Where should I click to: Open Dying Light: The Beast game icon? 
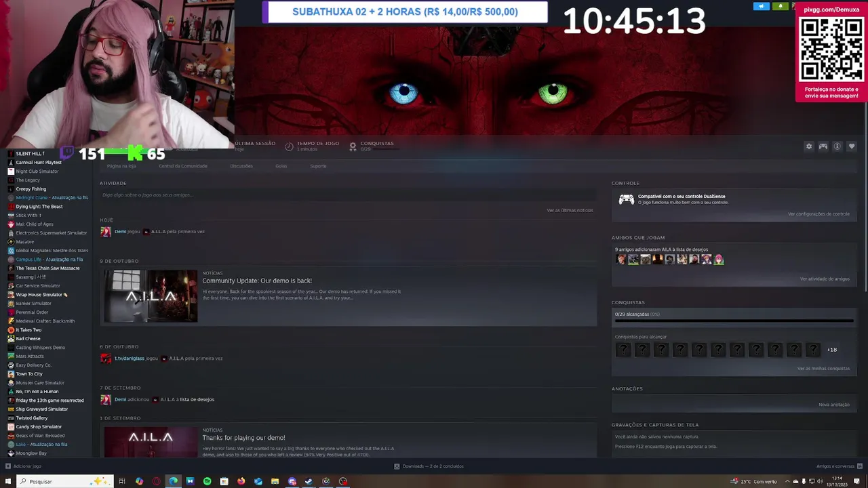click(11, 207)
